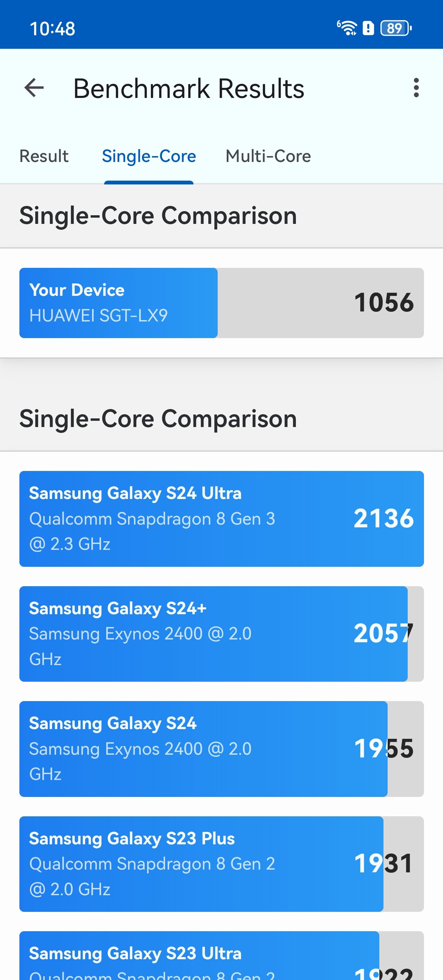Tap the 2057 score for Galaxy S24+
The width and height of the screenshot is (443, 980).
(x=383, y=634)
